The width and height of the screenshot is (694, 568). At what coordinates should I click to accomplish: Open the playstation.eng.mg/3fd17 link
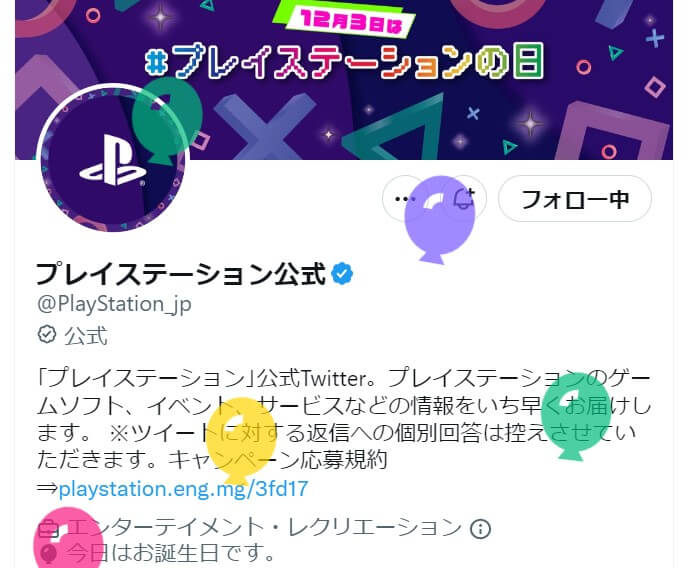coord(183,489)
